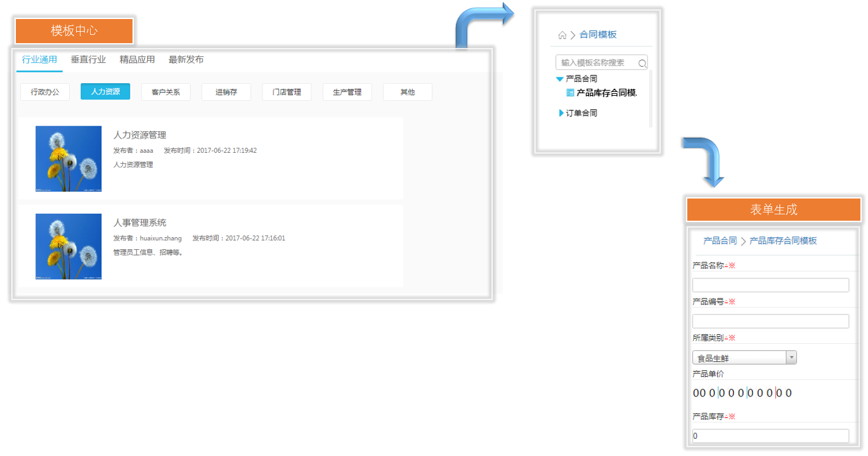This screenshot has width=868, height=456.
Task: Click the search magnifier icon
Action: 642,63
